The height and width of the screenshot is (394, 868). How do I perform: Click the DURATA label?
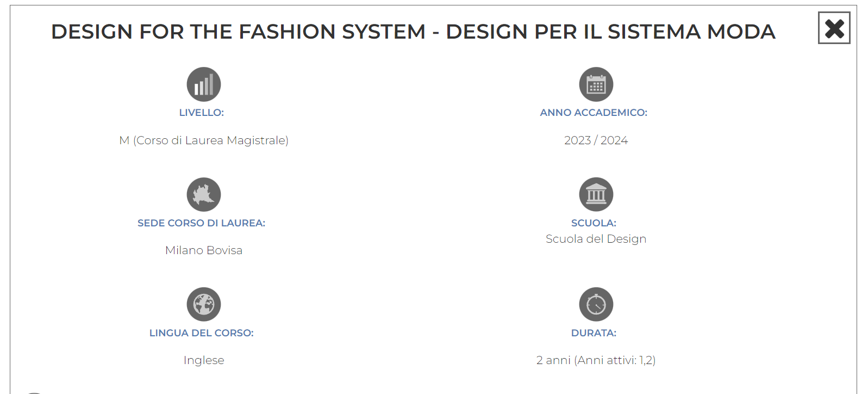(x=594, y=333)
